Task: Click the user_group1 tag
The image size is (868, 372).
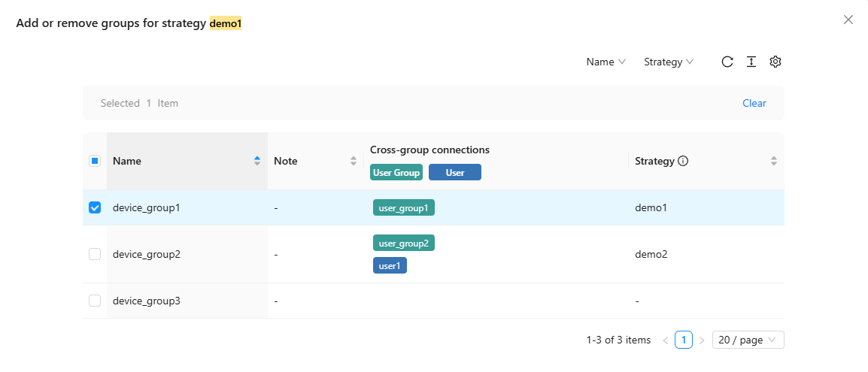Action: point(403,207)
